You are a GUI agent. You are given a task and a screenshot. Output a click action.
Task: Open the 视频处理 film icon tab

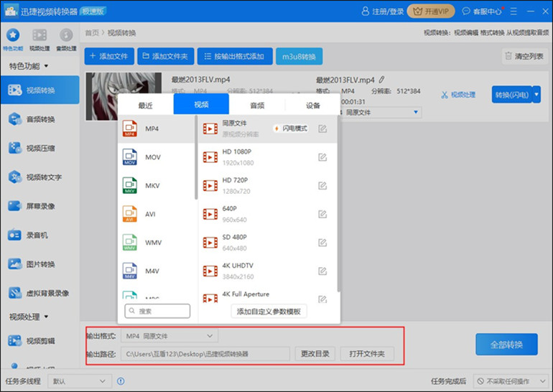coord(39,39)
